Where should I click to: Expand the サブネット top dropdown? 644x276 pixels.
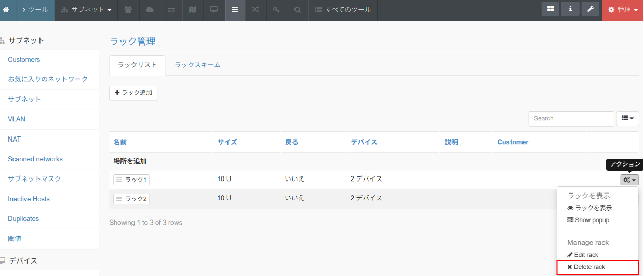[86, 10]
